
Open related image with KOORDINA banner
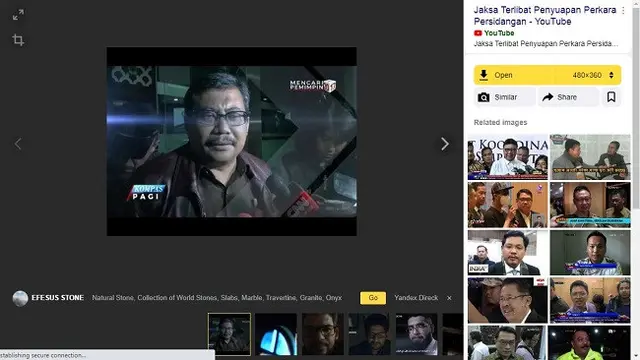(x=508, y=157)
